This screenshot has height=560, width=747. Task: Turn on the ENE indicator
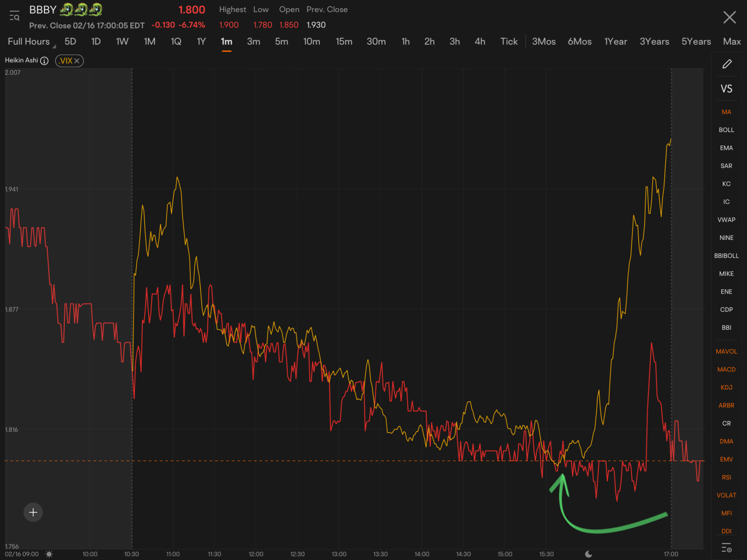pos(726,292)
